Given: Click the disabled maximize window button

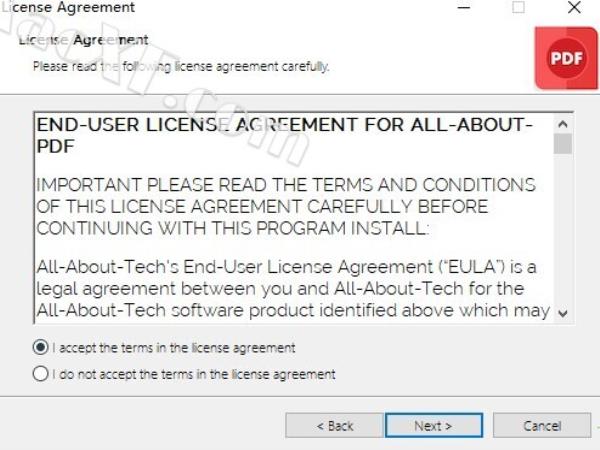Looking at the screenshot, I should [x=518, y=7].
